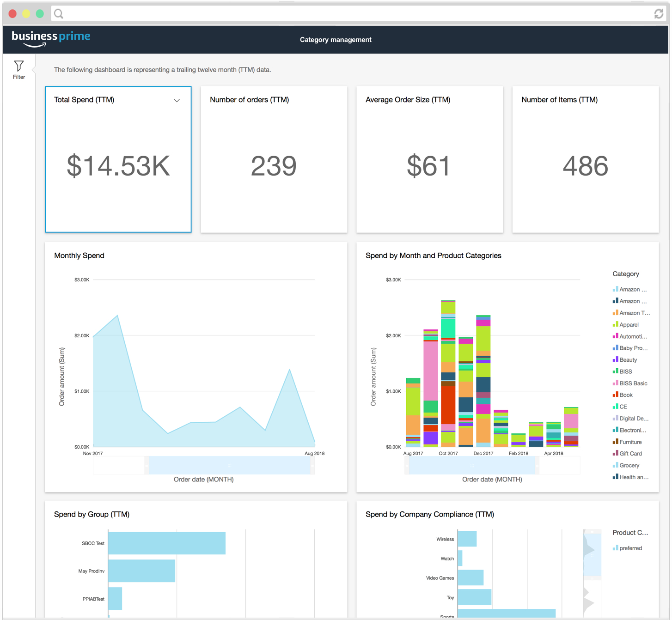Select the Average Order Size (TTM) card
The width and height of the screenshot is (672, 620).
point(430,159)
